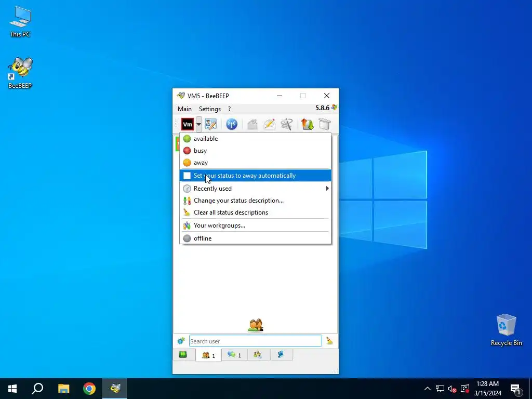This screenshot has width=532, height=399.
Task: Open Windows Start menu
Action: pyautogui.click(x=12, y=389)
